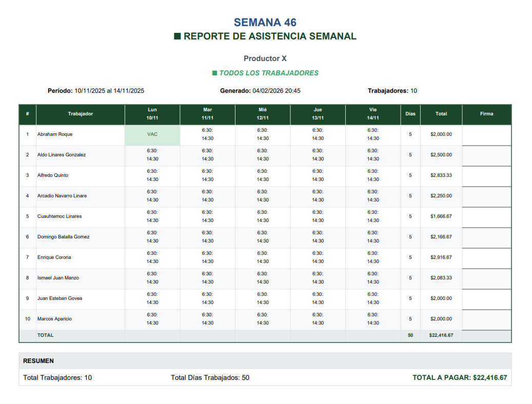532x404 pixels.
Task: Select the name Enrique Corona
Action: click(54, 257)
